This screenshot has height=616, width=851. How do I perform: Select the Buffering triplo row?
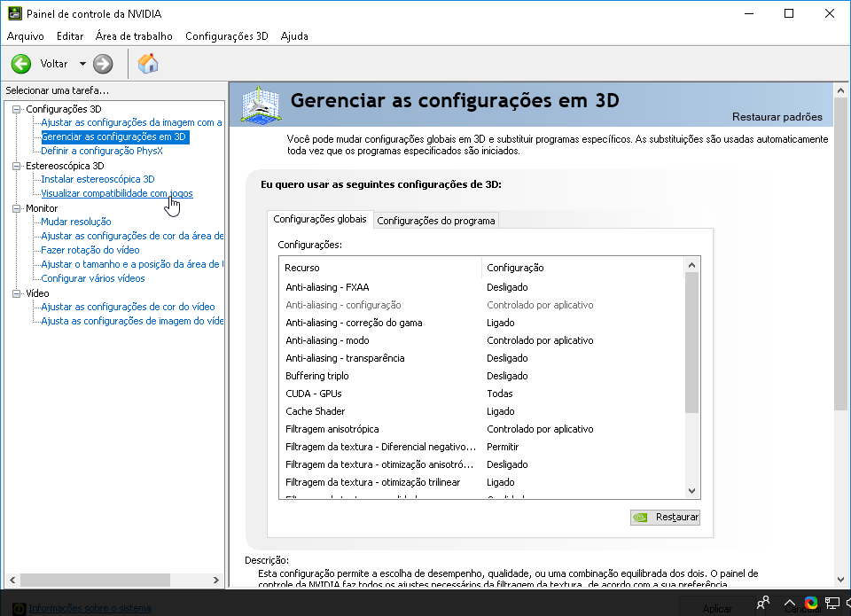pyautogui.click(x=482, y=376)
